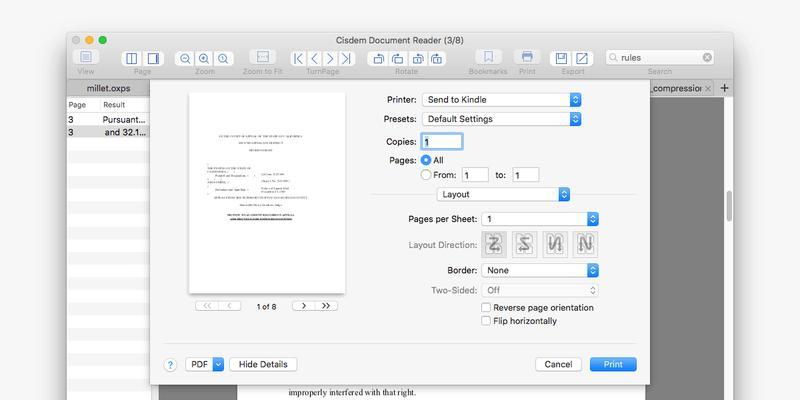Show previous preview page
This screenshot has height=400, width=800.
tap(230, 306)
